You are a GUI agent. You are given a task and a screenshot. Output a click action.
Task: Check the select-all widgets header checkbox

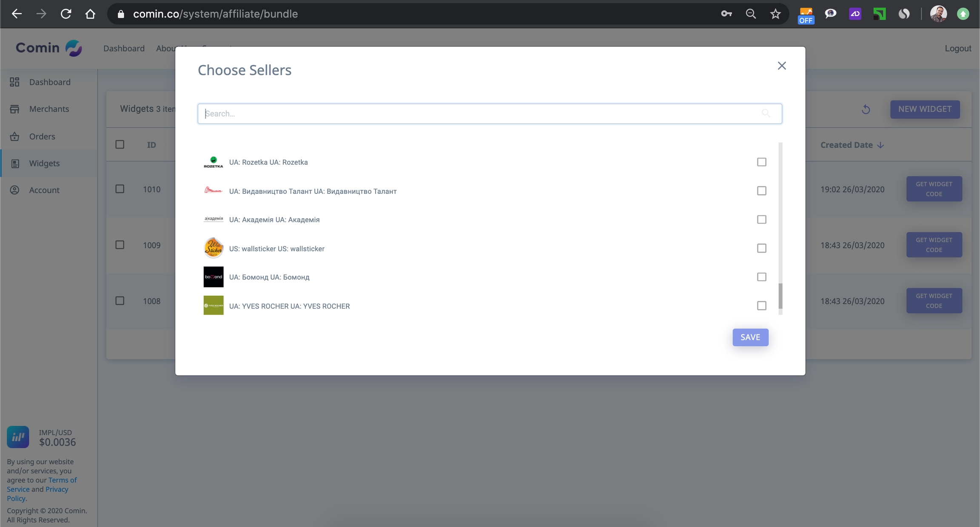120,145
